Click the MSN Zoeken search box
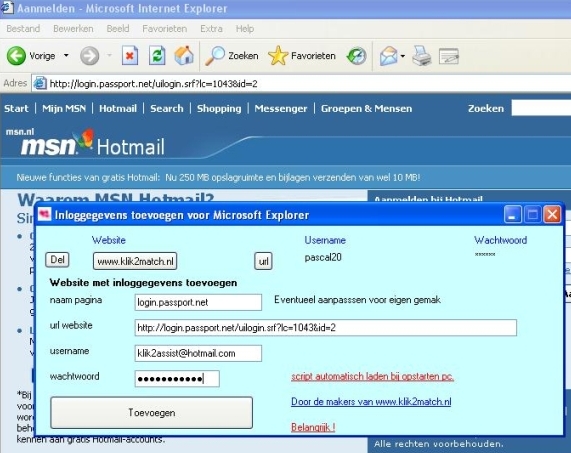571x453 pixels. pyautogui.click(x=541, y=108)
